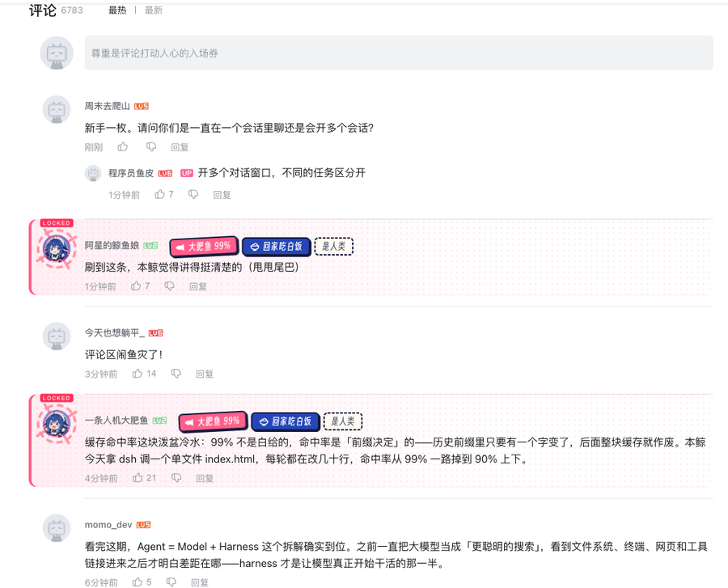Dislike 一条人机大肥鱼's comment
The width and height of the screenshot is (728, 588).
pos(176,477)
